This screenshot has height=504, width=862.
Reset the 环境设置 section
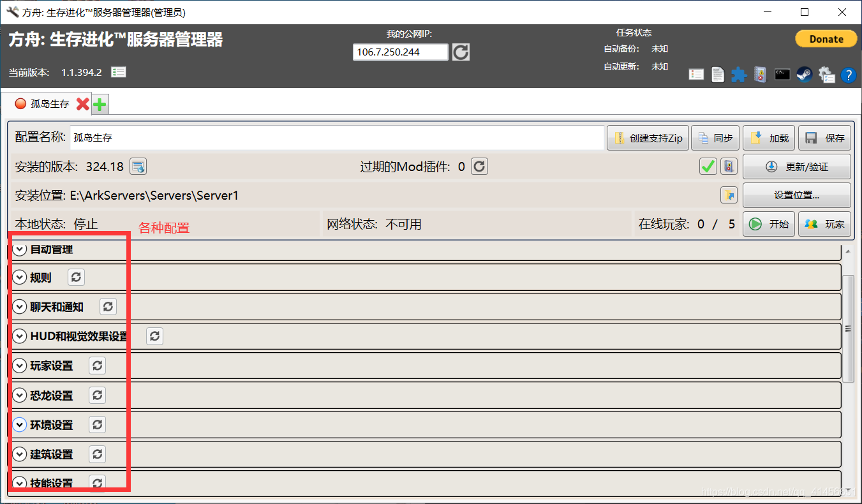click(x=97, y=424)
